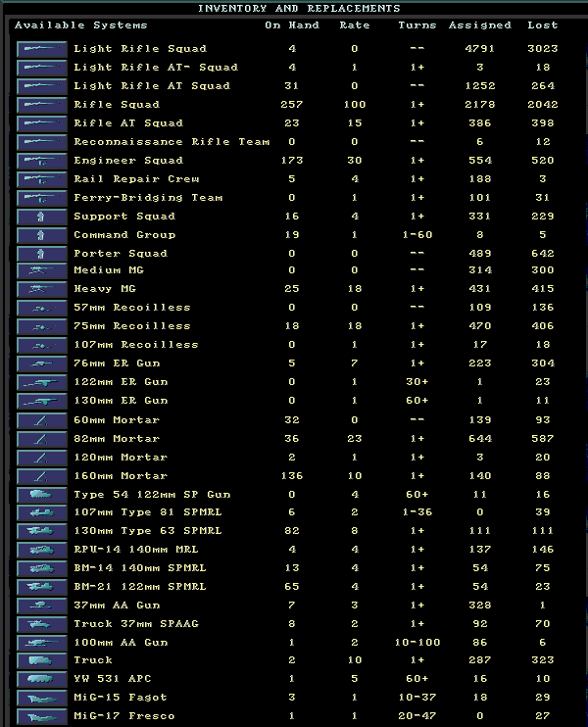Select the On Hand value 257
588x727 pixels.
click(292, 104)
